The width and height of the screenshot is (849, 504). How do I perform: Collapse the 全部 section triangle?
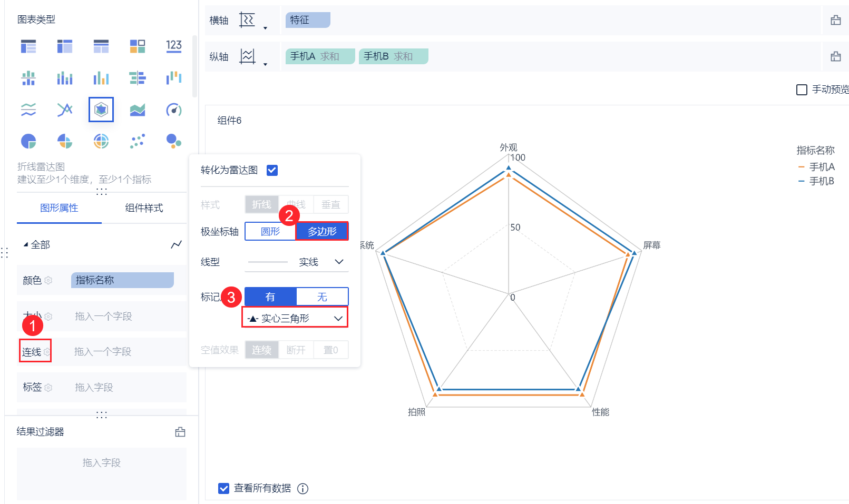coord(26,245)
